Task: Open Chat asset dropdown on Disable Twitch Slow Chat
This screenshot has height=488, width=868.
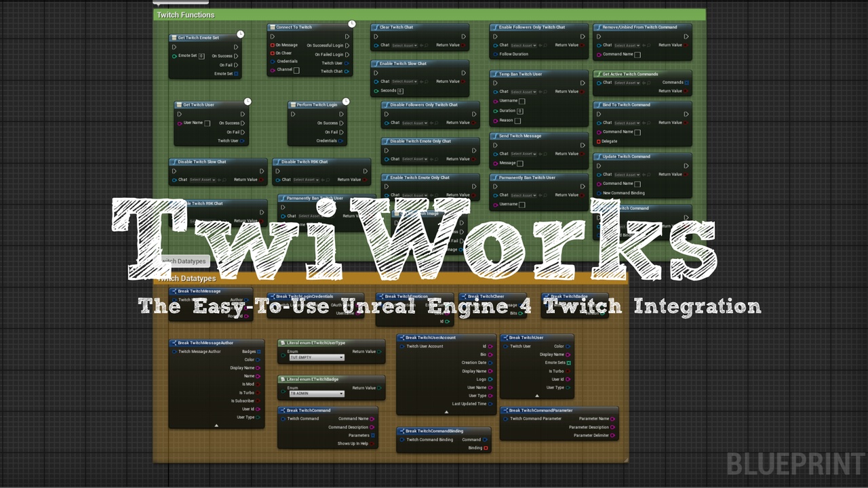Action: tap(203, 180)
